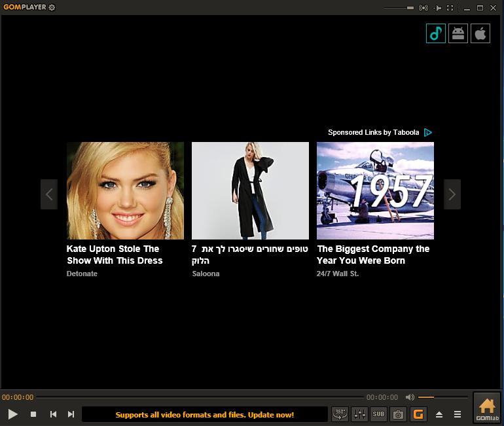Click the Apple iOS app icon
Image resolution: width=504 pixels, height=426 pixels.
click(x=480, y=33)
